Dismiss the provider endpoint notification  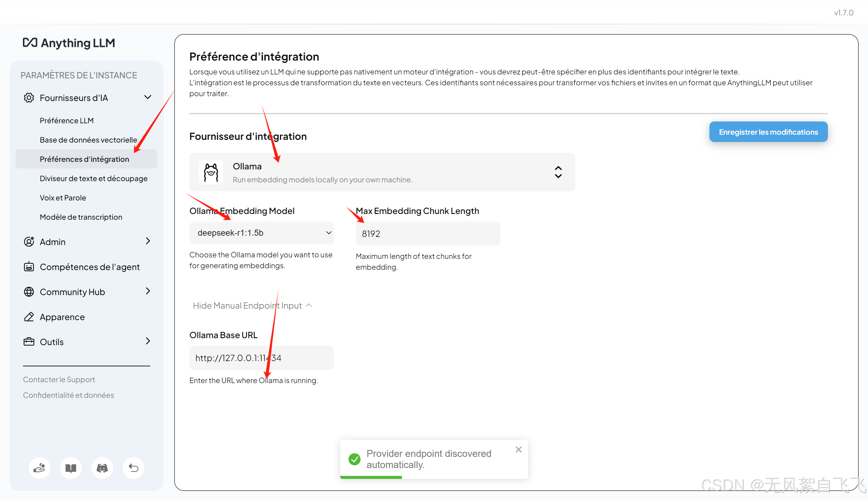pyautogui.click(x=518, y=450)
